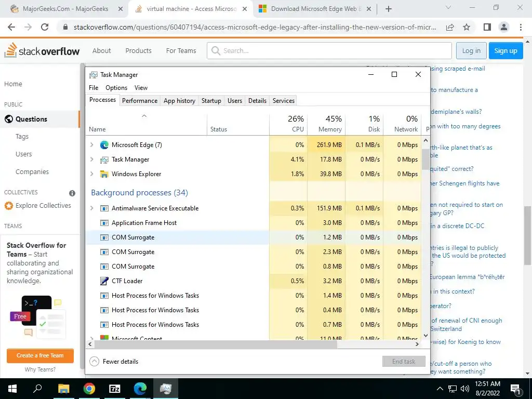Click the Task Manager process row icon

coord(104,159)
